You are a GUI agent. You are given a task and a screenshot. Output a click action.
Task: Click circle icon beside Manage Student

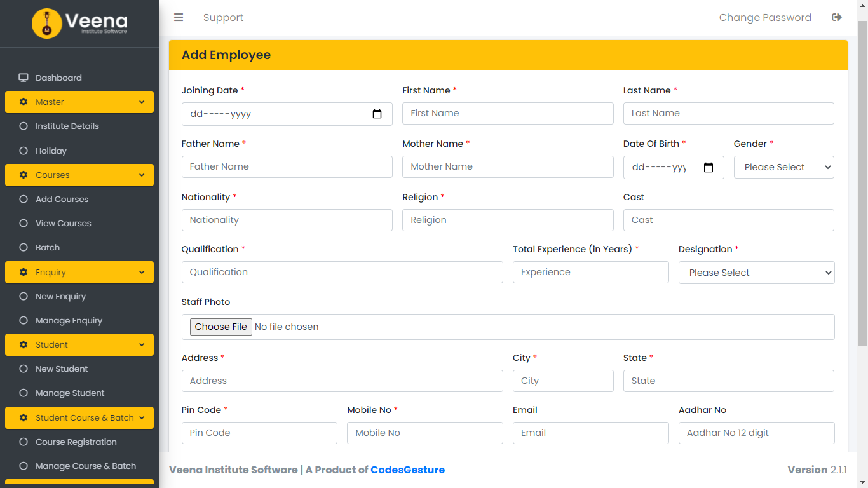(24, 393)
